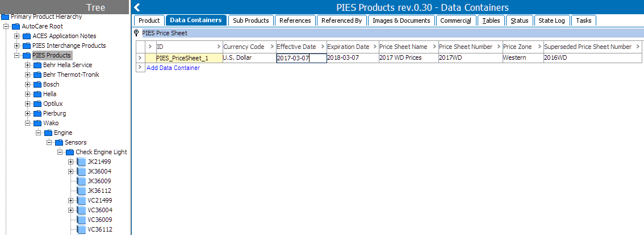Open the Status tab
This screenshot has width=644, height=235.
tap(520, 20)
